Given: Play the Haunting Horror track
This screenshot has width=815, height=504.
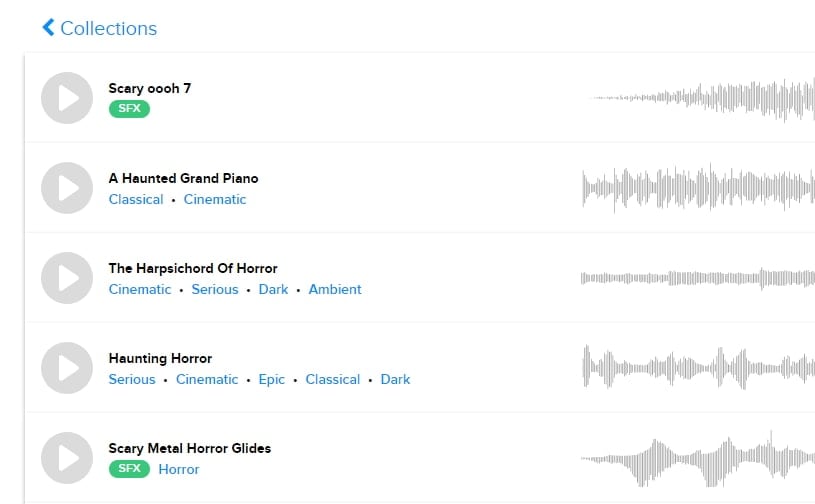Looking at the screenshot, I should click(67, 368).
